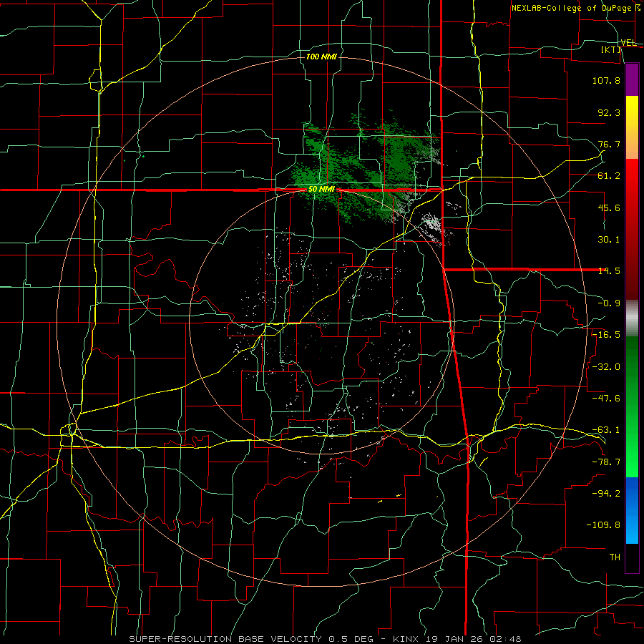644x644 pixels.
Task: Click the -63.1 velocity scale value
Action: [606, 430]
